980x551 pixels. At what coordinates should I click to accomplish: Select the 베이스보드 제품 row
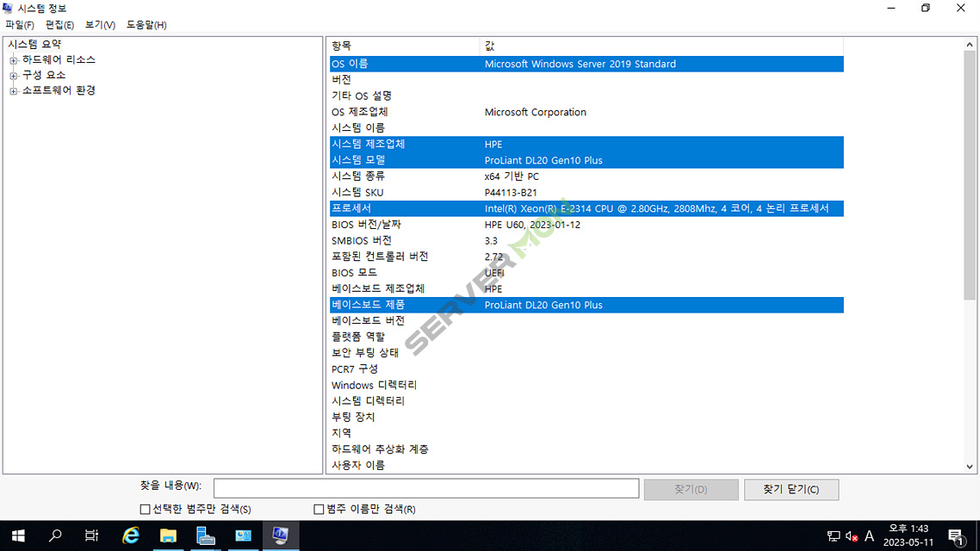point(586,305)
